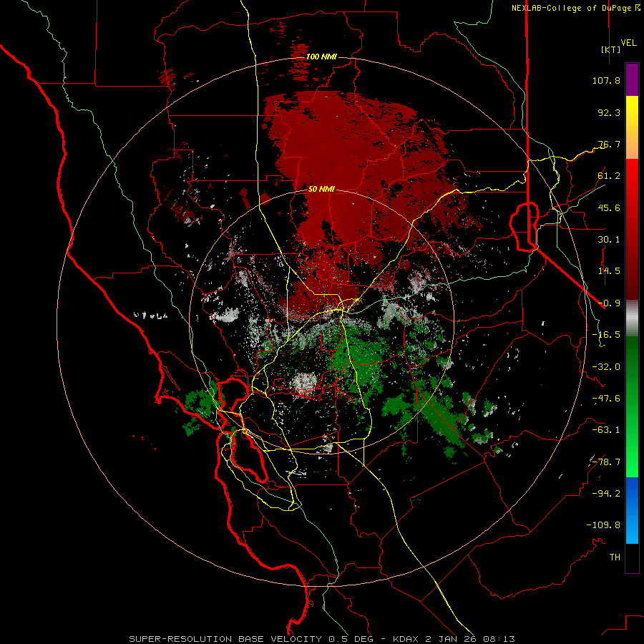
Task: Click the 92.3 velocity scale value
Action: coord(609,112)
